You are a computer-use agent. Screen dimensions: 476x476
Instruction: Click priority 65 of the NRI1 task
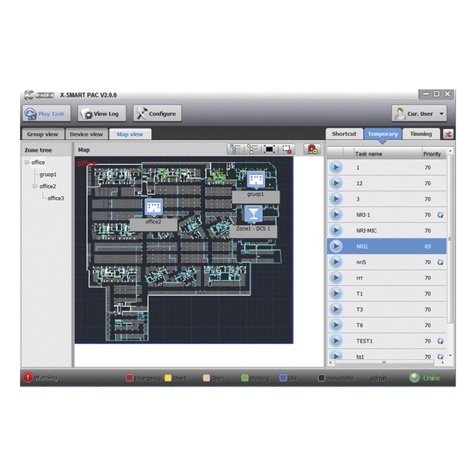coord(428,246)
